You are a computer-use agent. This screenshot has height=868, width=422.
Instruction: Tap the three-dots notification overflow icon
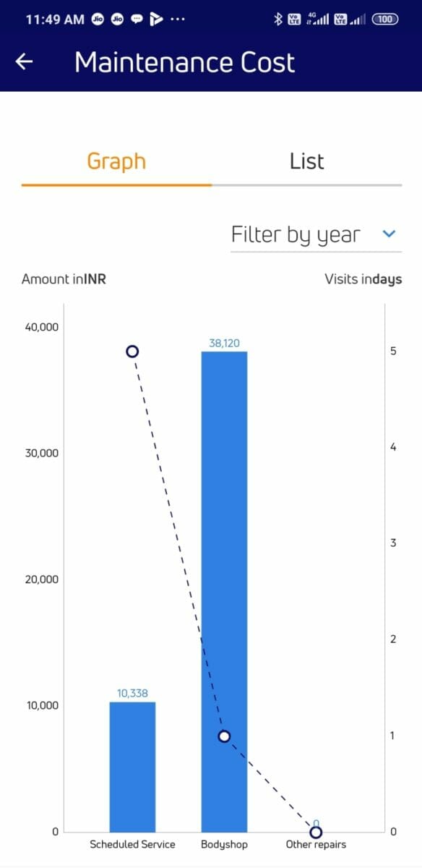pyautogui.click(x=176, y=20)
